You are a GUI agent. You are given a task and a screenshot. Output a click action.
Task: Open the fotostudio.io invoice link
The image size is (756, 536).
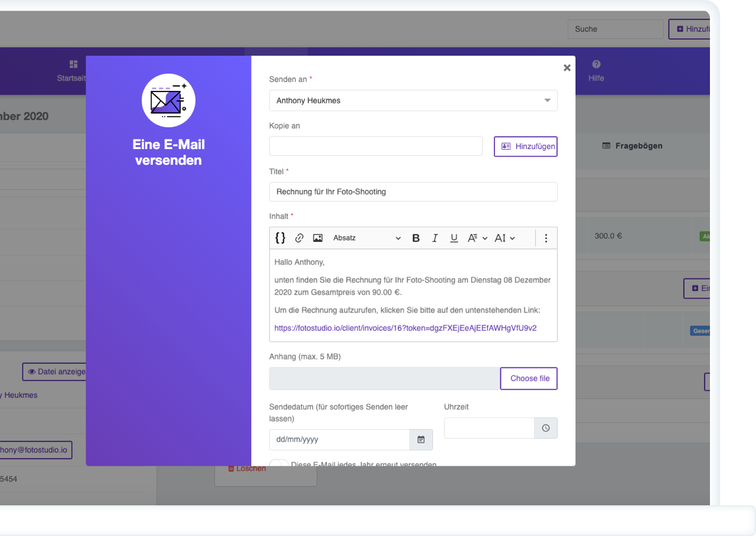(x=405, y=328)
